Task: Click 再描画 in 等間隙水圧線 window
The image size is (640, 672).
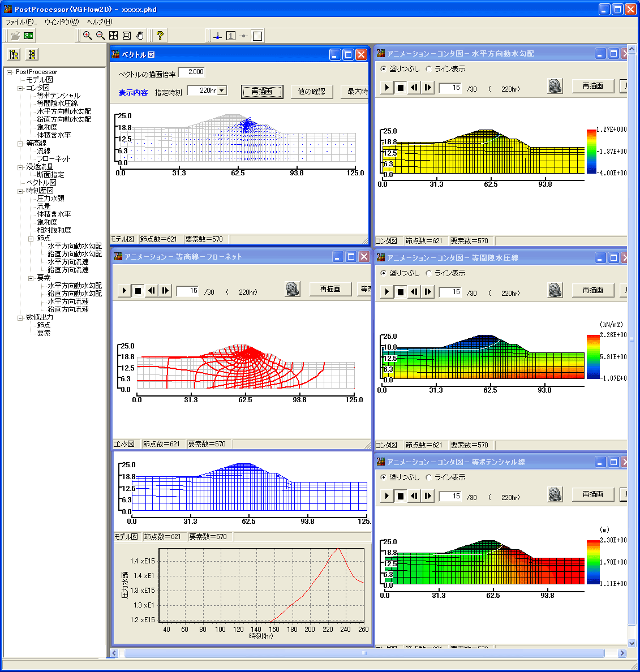Action: point(593,290)
